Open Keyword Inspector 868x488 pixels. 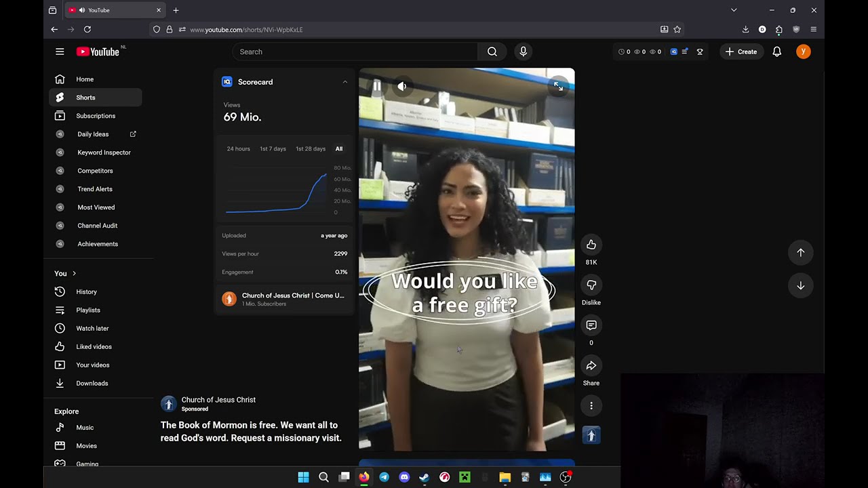point(95,152)
